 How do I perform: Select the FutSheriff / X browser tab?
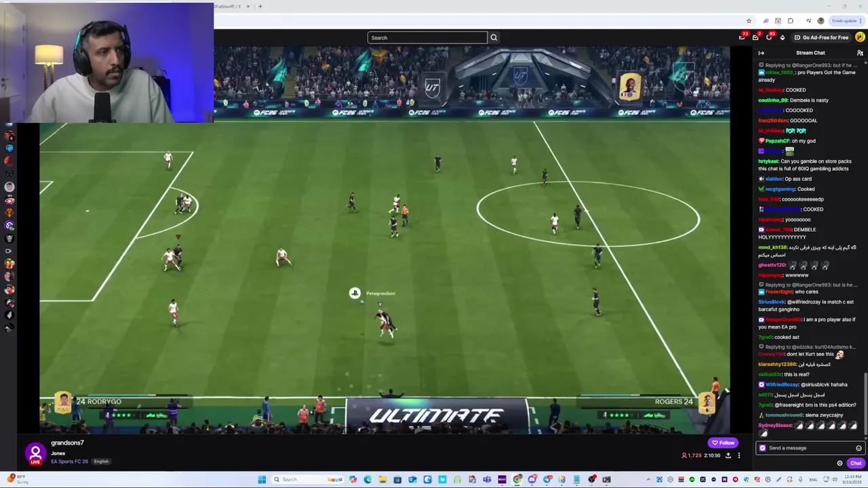point(228,6)
